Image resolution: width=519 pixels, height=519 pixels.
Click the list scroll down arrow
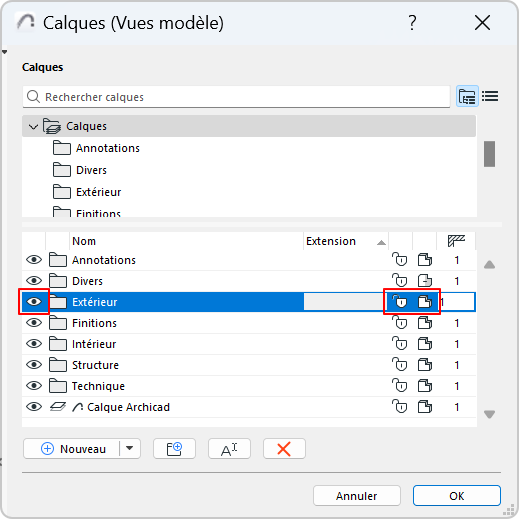(489, 414)
